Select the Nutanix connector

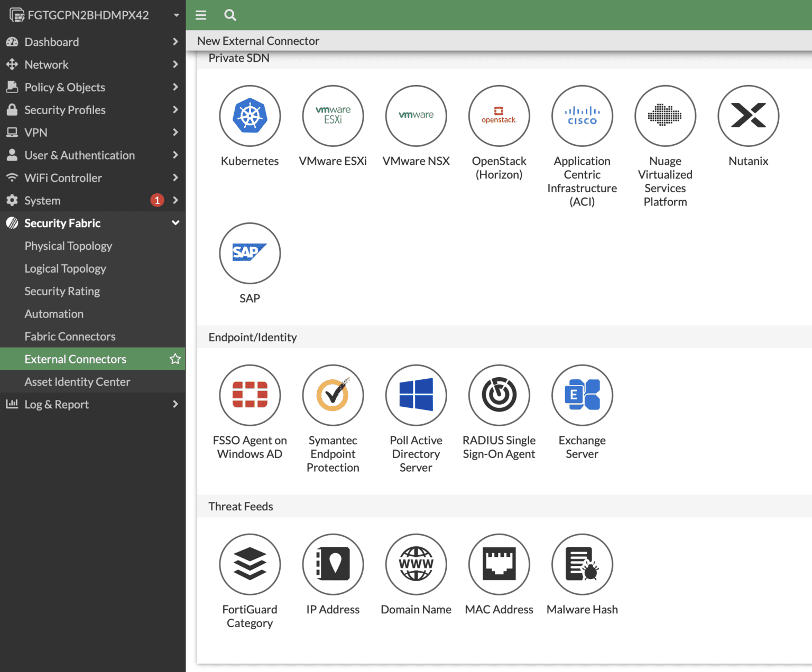pyautogui.click(x=748, y=116)
